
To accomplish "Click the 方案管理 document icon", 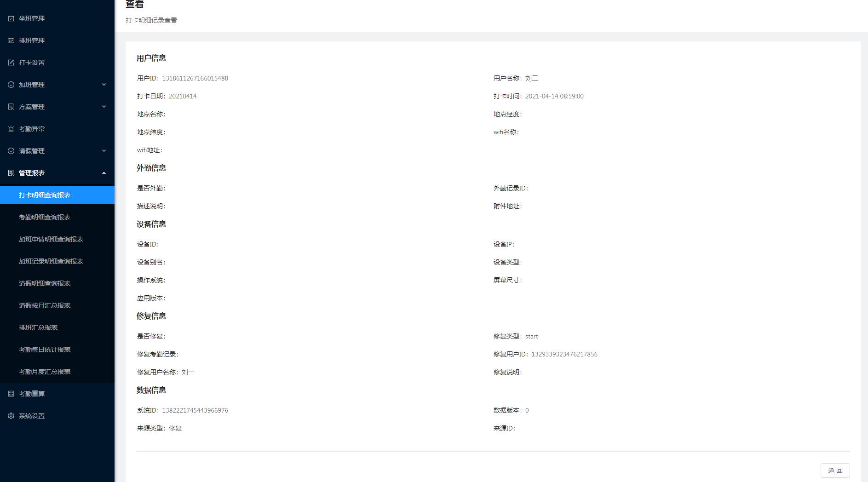I will (11, 107).
